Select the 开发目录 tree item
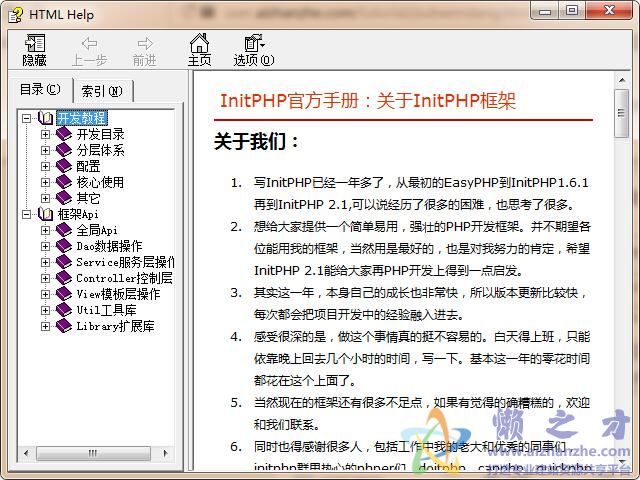 coord(100,134)
